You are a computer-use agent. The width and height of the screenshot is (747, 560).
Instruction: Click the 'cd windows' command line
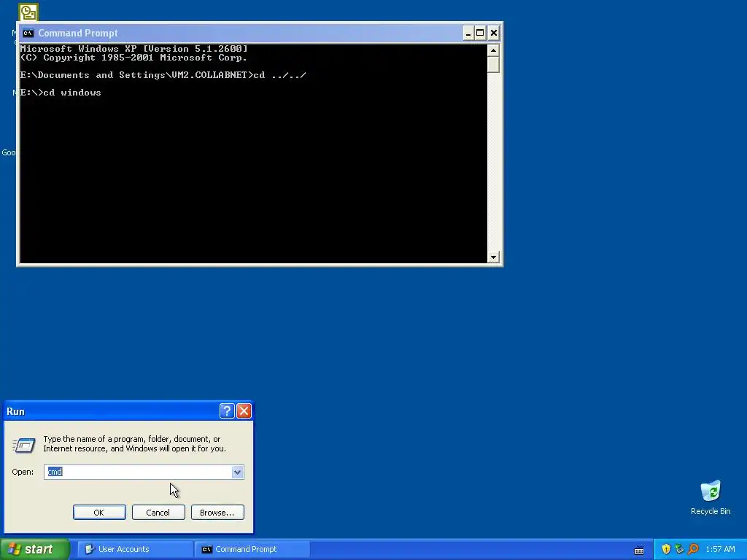61,93
